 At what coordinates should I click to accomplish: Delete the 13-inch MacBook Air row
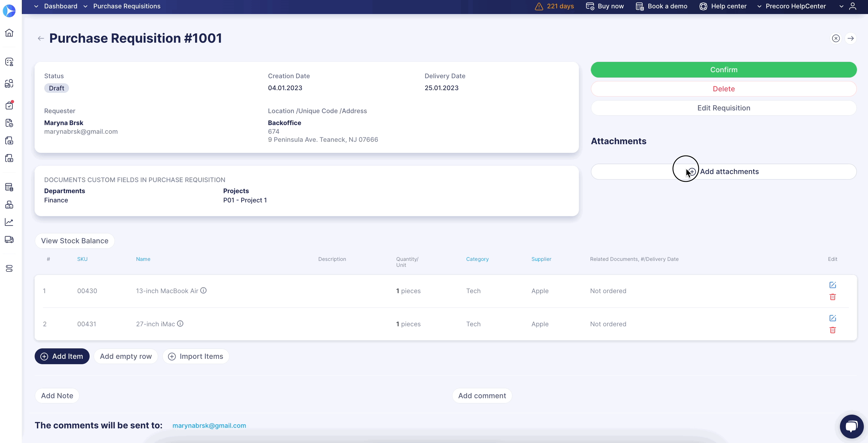click(832, 297)
